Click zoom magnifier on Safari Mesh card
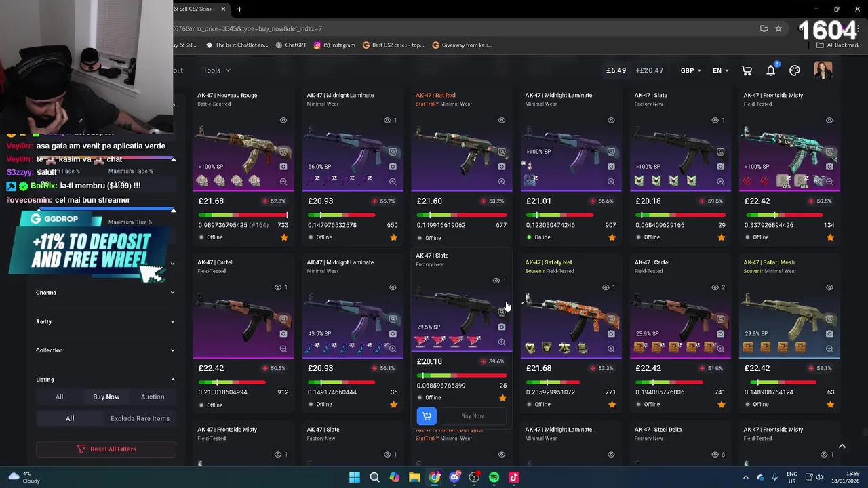This screenshot has height=488, width=868. click(829, 349)
